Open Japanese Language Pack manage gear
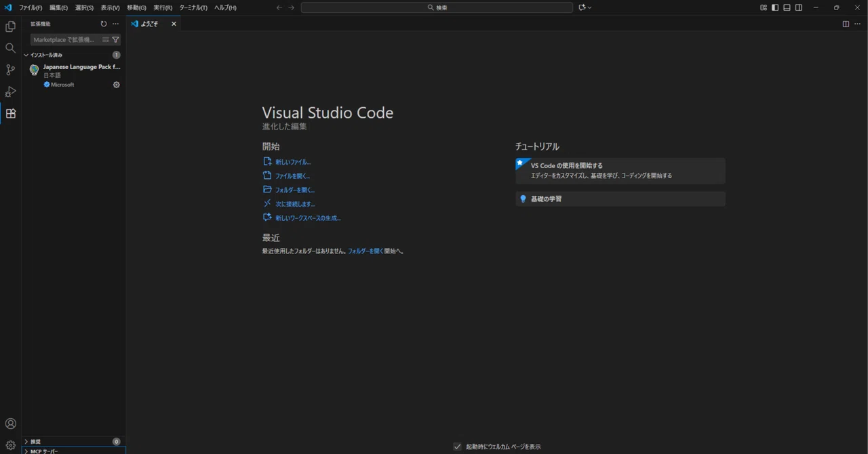The width and height of the screenshot is (868, 454). 116,85
